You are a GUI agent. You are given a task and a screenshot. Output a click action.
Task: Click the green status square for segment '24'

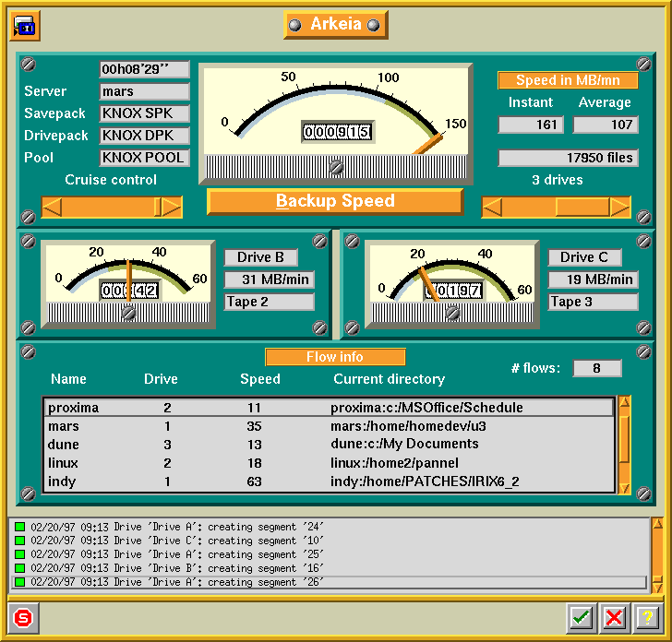click(19, 527)
